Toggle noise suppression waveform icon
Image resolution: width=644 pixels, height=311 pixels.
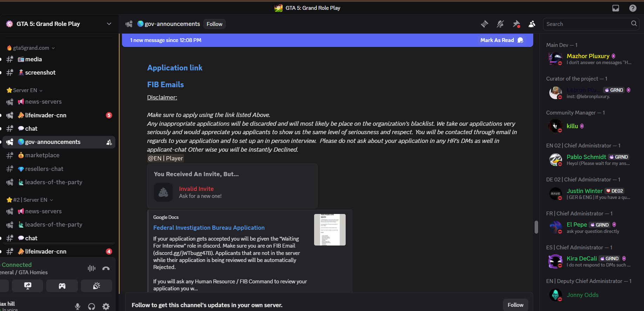click(x=91, y=268)
